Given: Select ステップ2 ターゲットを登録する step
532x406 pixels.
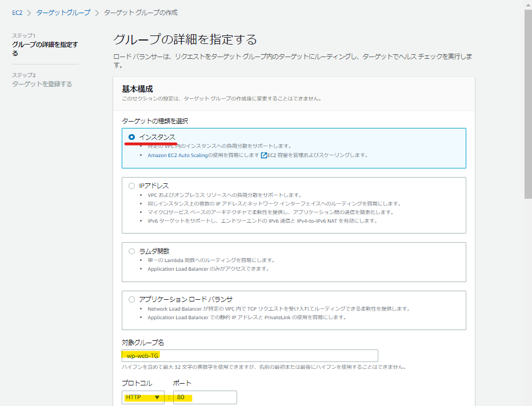Looking at the screenshot, I should point(42,80).
